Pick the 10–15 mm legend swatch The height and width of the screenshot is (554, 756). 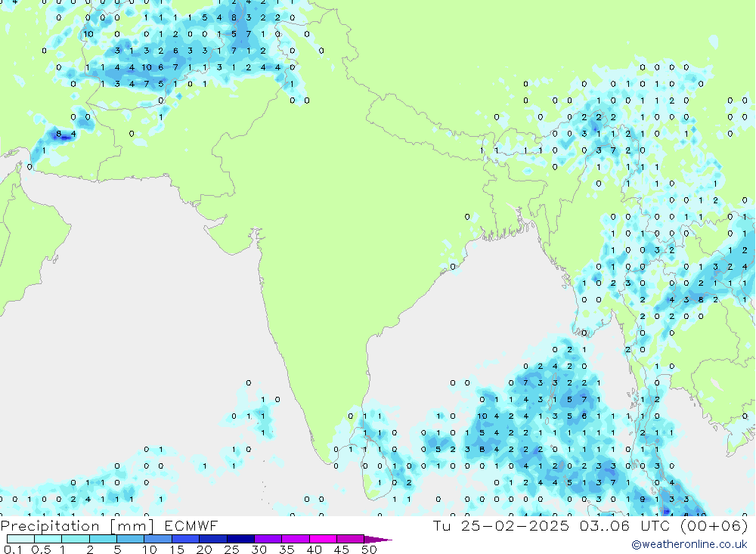point(158,539)
